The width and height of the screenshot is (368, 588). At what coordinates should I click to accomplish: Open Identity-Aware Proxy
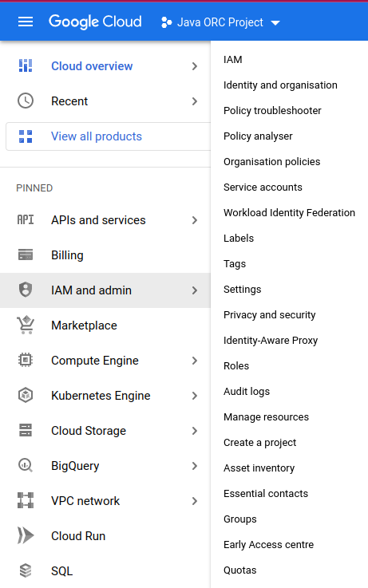(271, 341)
